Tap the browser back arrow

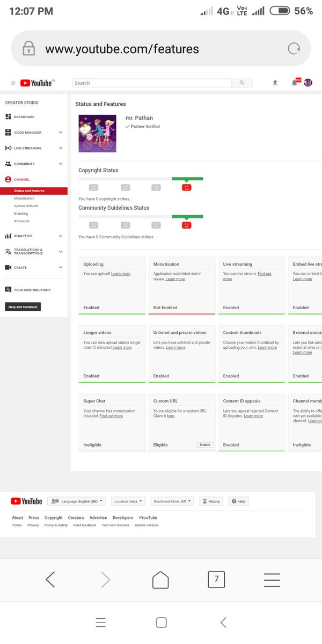[50, 580]
